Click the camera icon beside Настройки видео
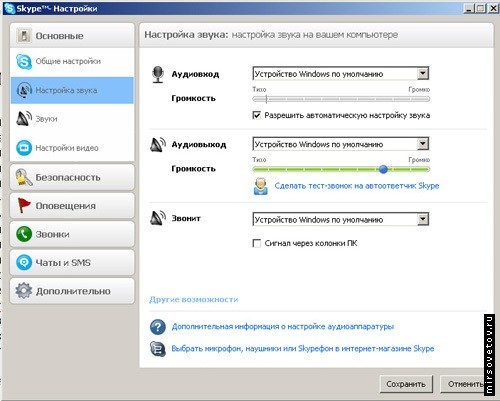This screenshot has height=401, width=500. coord(24,147)
